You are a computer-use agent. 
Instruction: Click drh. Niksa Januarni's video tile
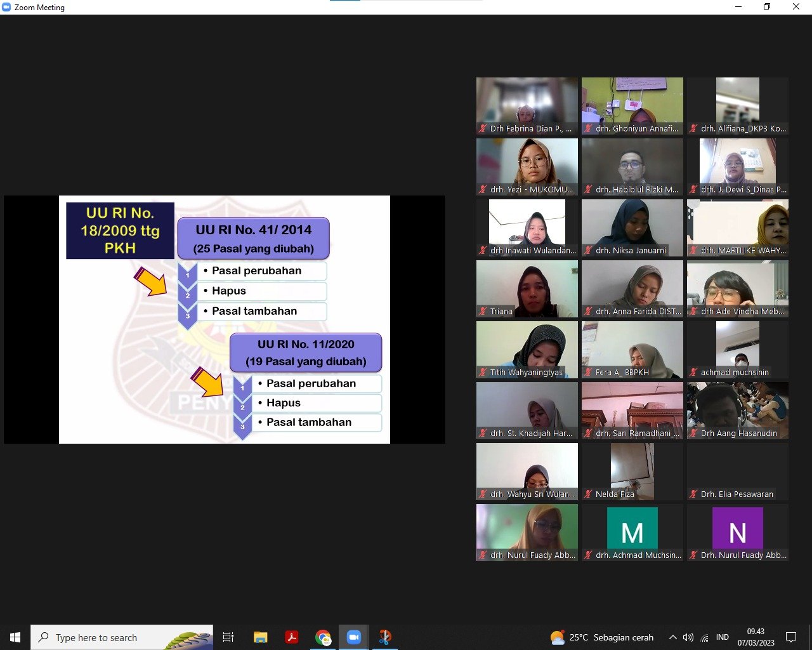tap(632, 228)
